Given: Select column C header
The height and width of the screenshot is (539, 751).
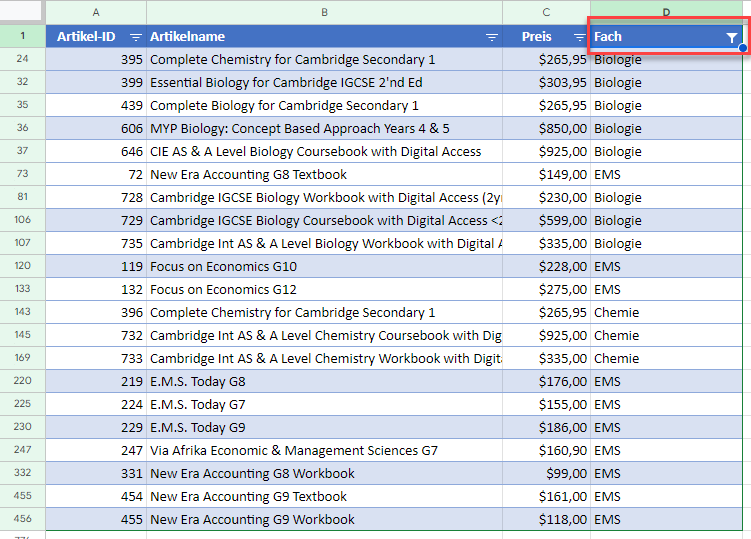Looking at the screenshot, I should (546, 12).
